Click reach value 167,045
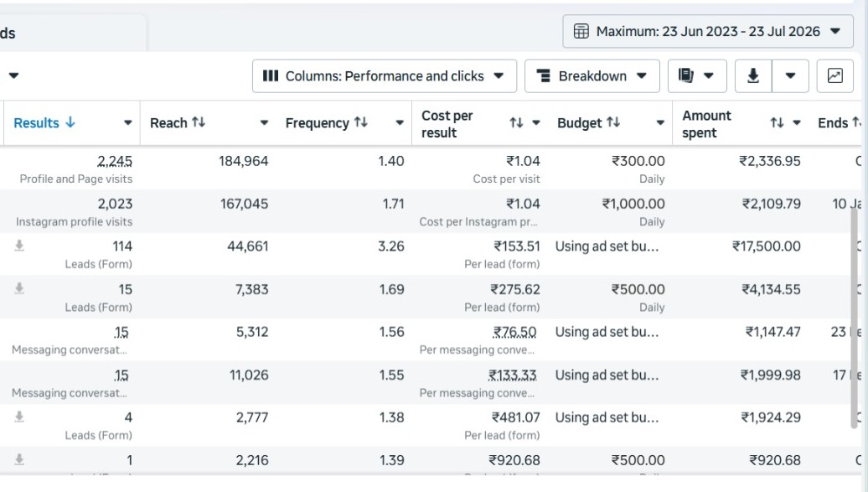This screenshot has width=868, height=492. pyautogui.click(x=244, y=204)
